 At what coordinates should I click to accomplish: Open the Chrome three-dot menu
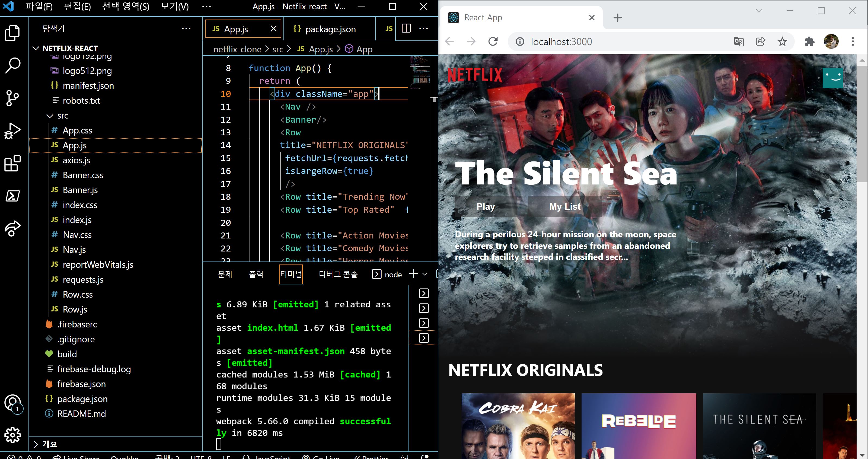coord(853,42)
